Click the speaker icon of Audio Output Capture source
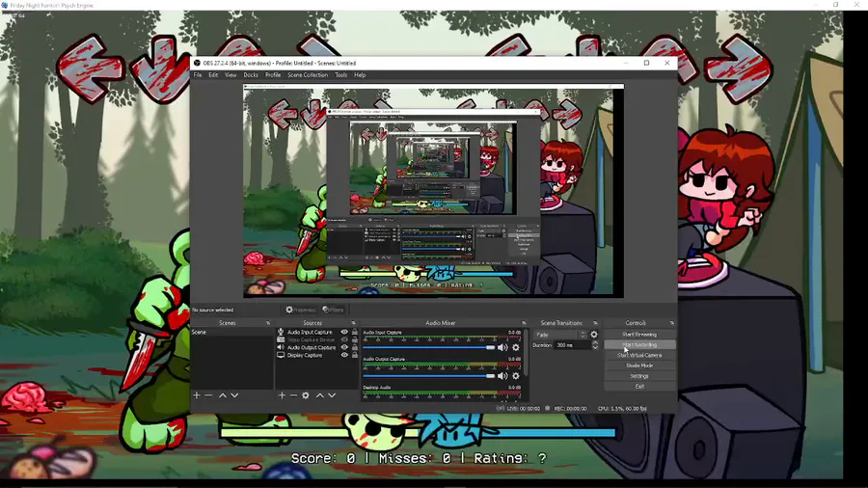The width and height of the screenshot is (868, 488). [281, 347]
